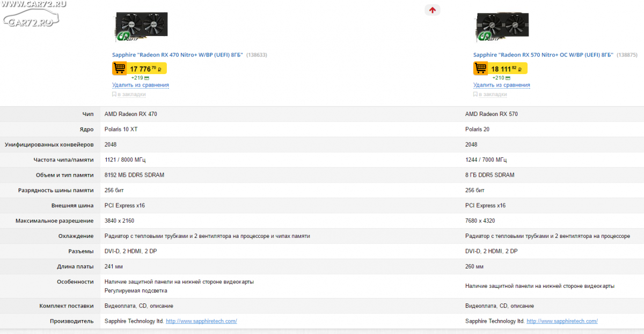Click the "Разъемы" row label
Screen dimensions: 644x334
(80, 251)
